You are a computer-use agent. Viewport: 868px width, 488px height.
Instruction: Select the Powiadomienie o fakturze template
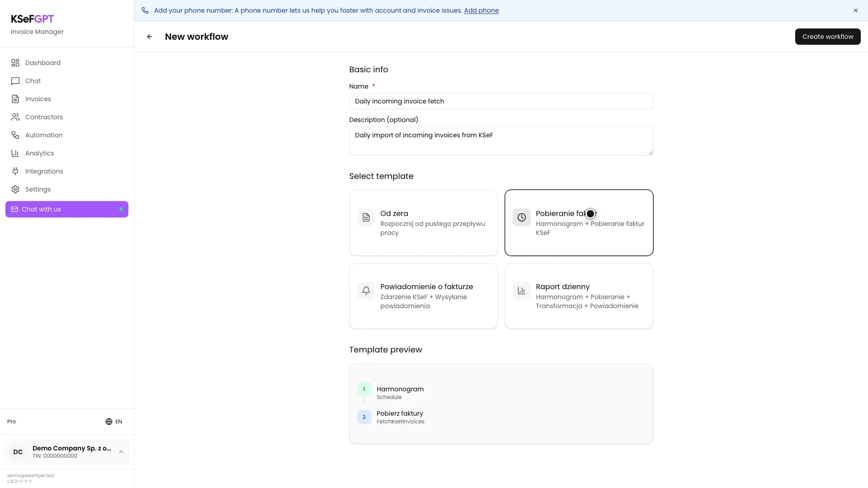[424, 296]
